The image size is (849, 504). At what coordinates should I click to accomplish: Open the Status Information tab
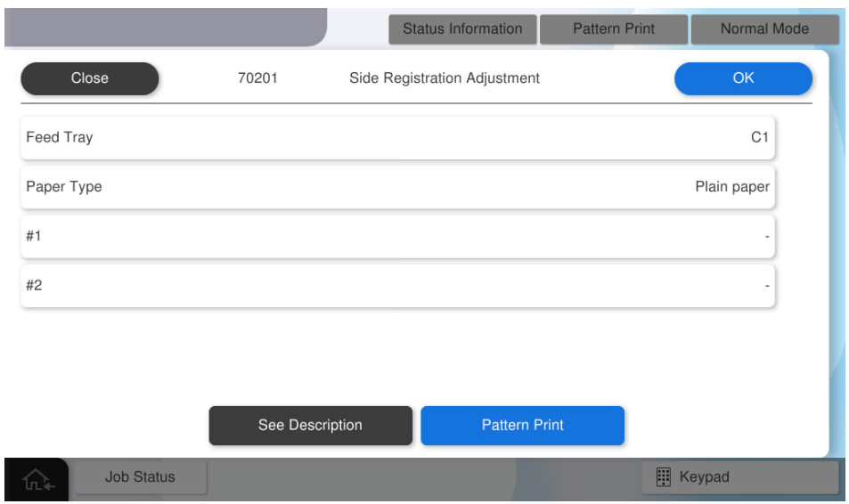[x=462, y=28]
